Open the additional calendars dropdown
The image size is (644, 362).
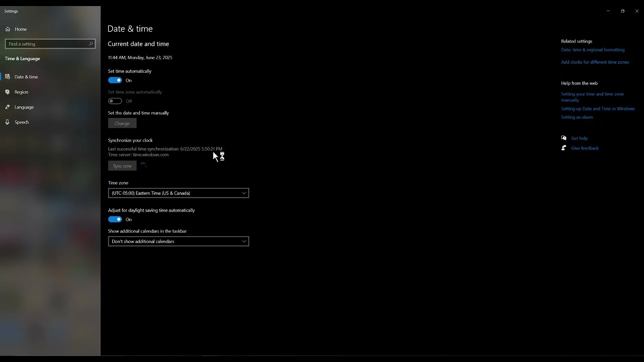(179, 241)
